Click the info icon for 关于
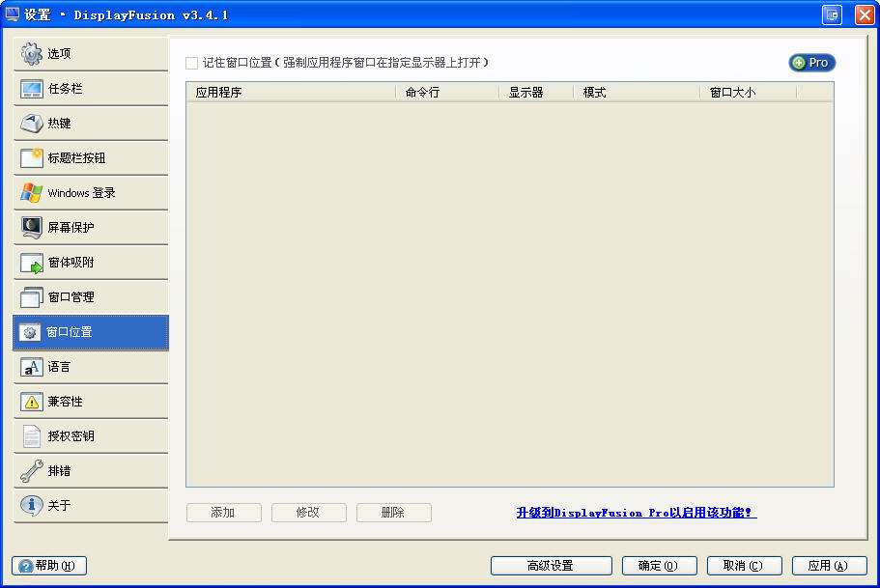The width and height of the screenshot is (880, 588). point(32,505)
